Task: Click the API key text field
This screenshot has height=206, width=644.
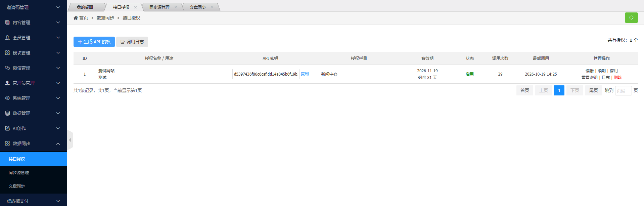Action: click(x=266, y=74)
